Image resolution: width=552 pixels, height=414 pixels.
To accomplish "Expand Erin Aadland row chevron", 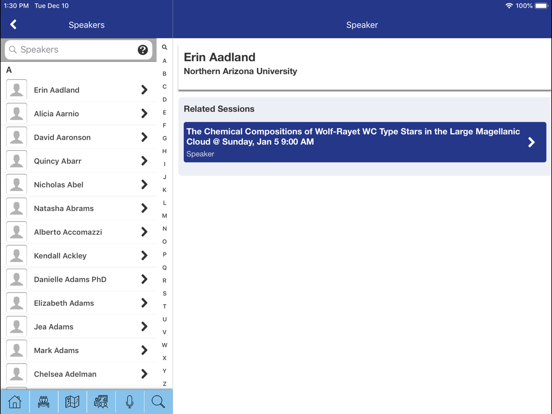I will [144, 90].
